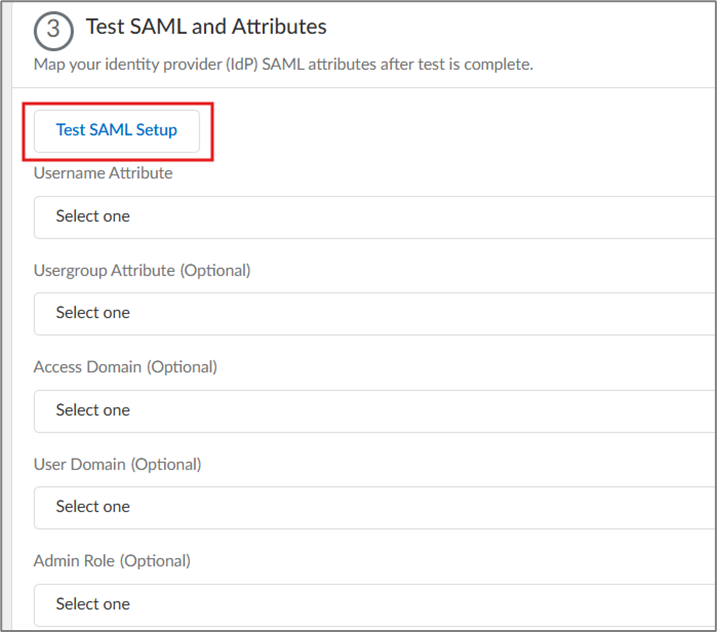Select 'Select one' text under Admin Role
The width and height of the screenshot is (717, 632).
click(x=93, y=604)
